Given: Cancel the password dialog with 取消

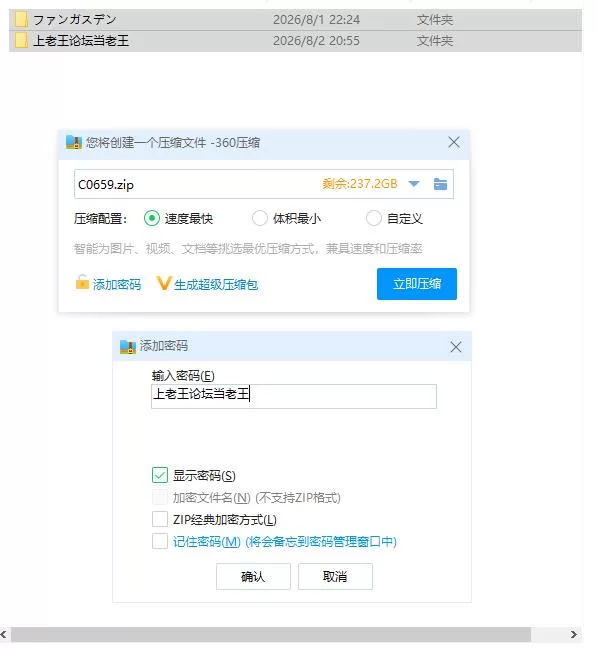Looking at the screenshot, I should 335,576.
